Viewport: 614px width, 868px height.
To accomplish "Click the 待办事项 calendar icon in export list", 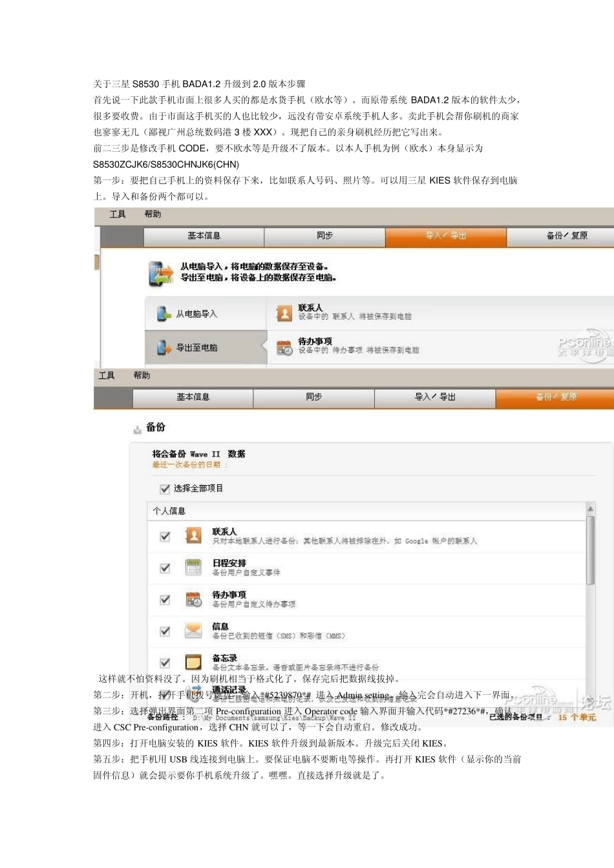I will 284,347.
